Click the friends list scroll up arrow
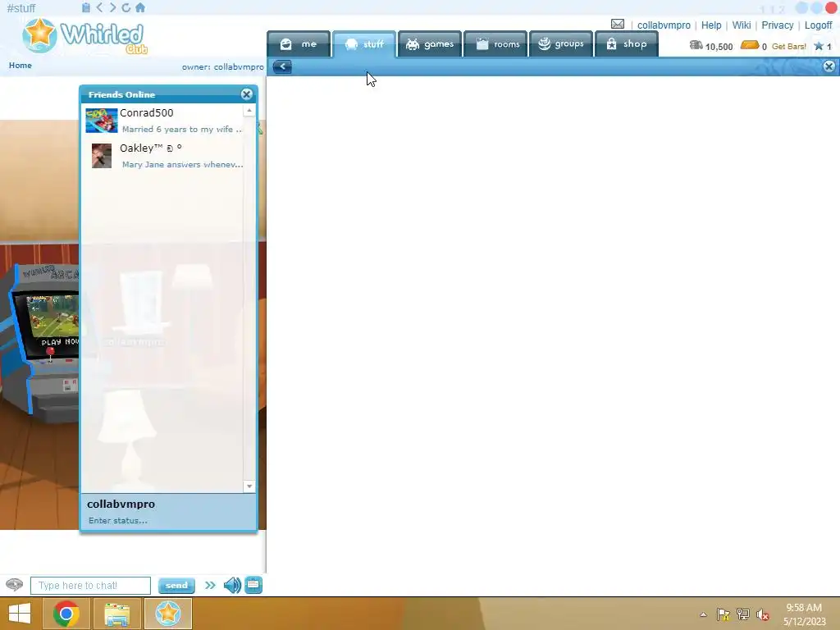 point(249,111)
